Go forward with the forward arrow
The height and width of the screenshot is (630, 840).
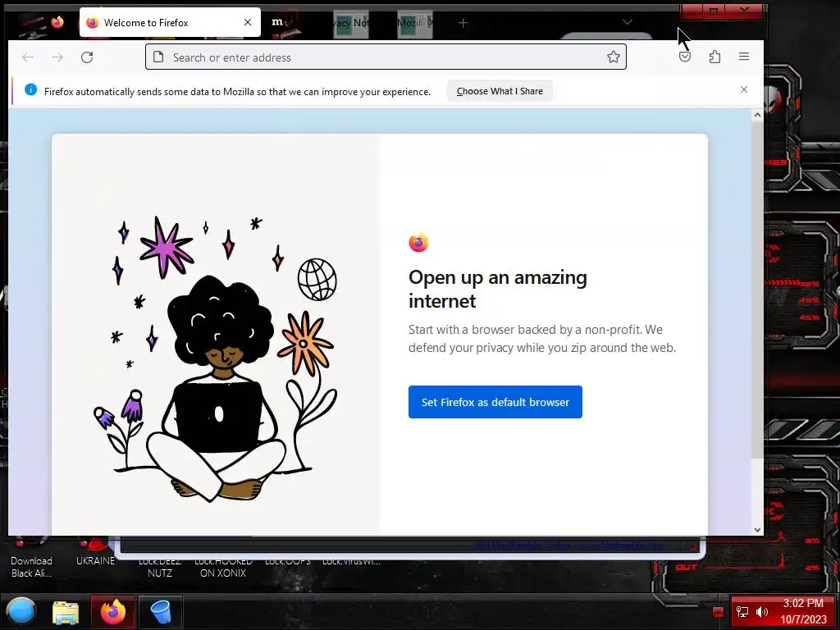tap(57, 57)
